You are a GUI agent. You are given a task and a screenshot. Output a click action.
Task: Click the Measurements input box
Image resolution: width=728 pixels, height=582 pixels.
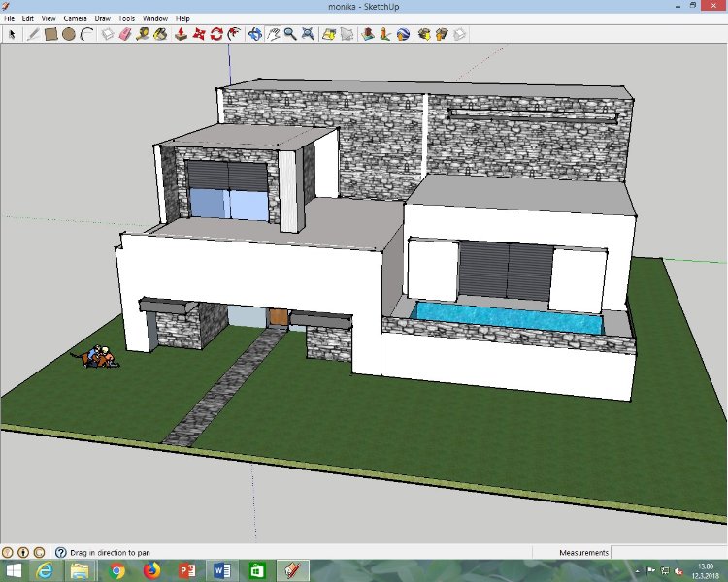click(x=670, y=552)
